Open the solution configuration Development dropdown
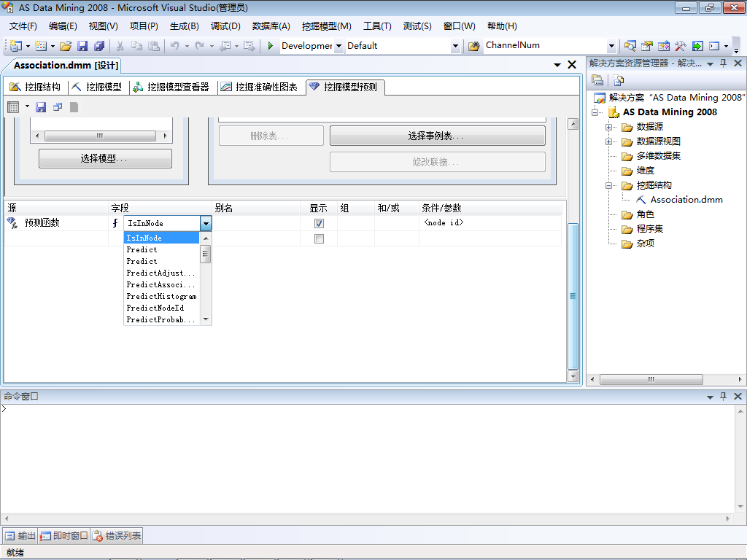The image size is (747, 560). point(338,46)
